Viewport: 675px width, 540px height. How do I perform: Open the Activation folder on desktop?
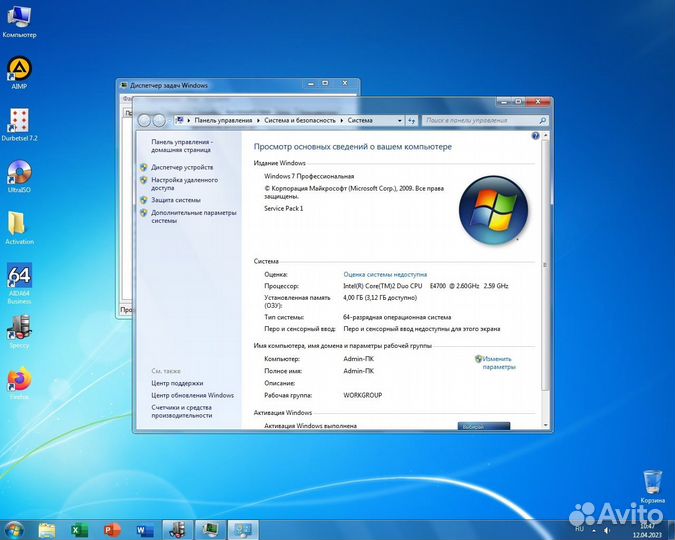coord(19,228)
